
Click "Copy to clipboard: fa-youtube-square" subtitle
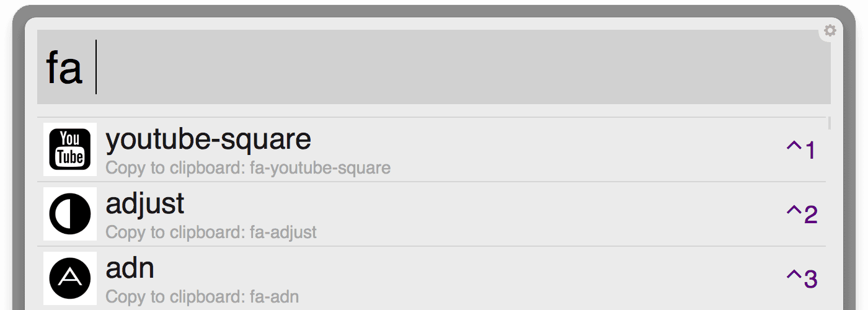click(248, 168)
